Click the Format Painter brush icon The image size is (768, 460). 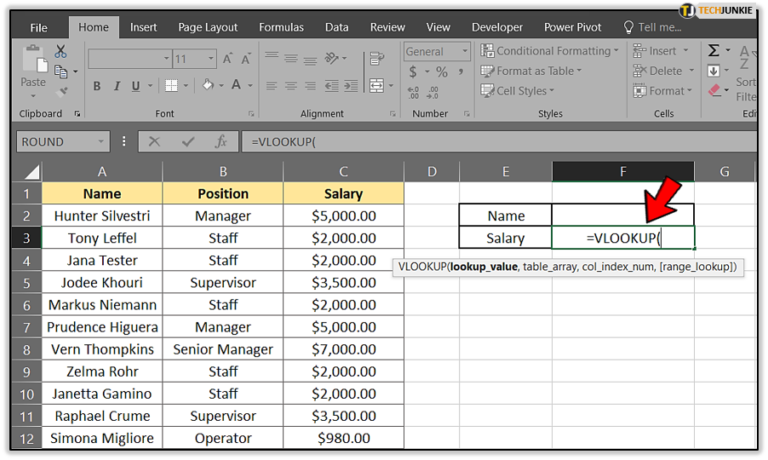click(x=62, y=92)
